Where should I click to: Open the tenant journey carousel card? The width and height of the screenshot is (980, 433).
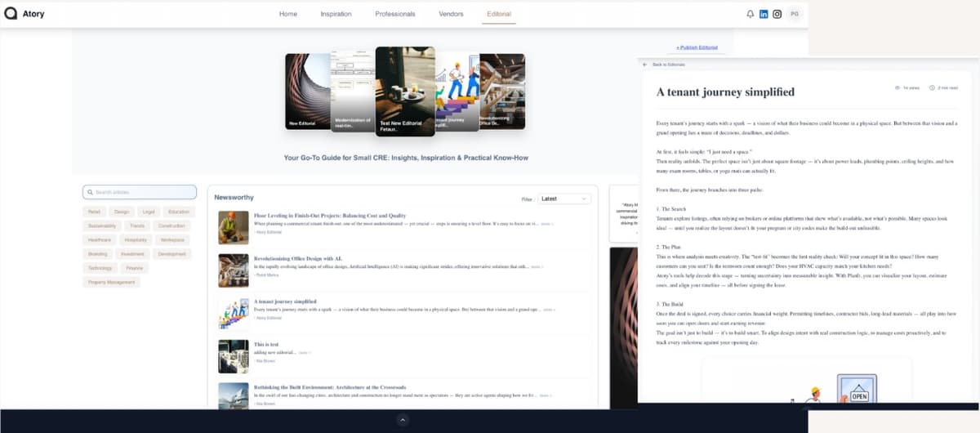457,92
